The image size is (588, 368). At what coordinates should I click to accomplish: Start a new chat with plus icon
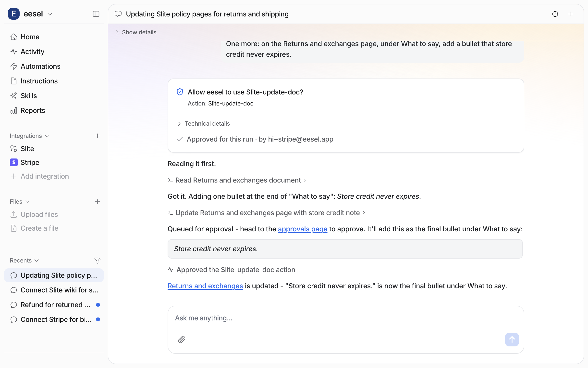tap(571, 14)
